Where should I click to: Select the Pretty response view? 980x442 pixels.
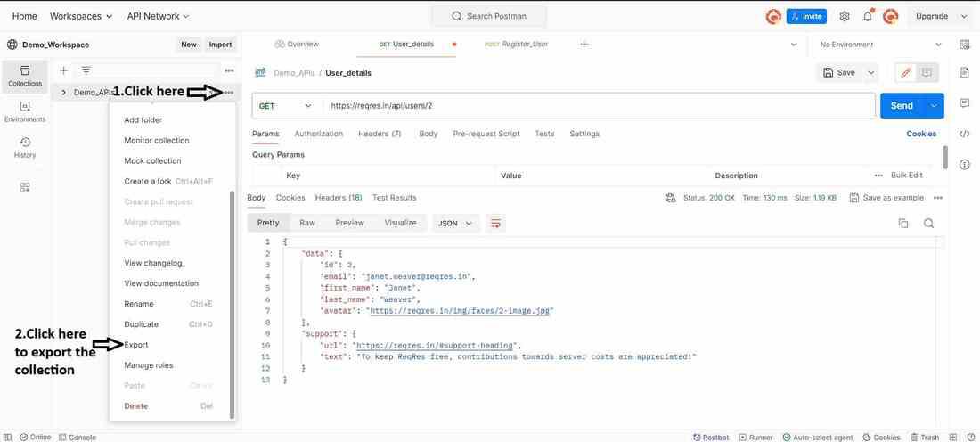267,223
